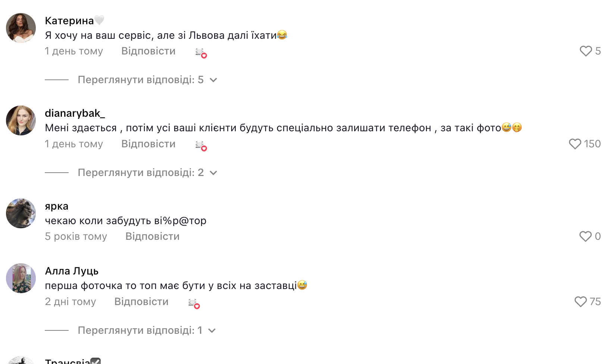Reply to Катерина's comment

pyautogui.click(x=148, y=51)
